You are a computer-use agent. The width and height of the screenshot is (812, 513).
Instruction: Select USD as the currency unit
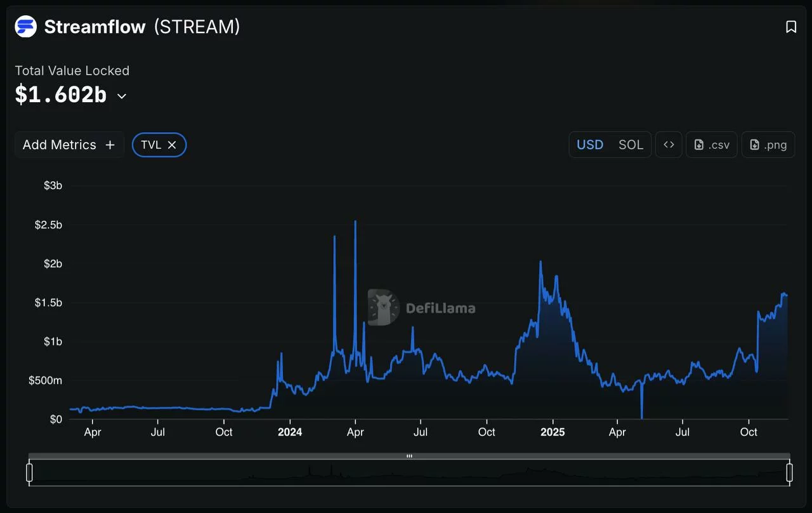pyautogui.click(x=589, y=145)
